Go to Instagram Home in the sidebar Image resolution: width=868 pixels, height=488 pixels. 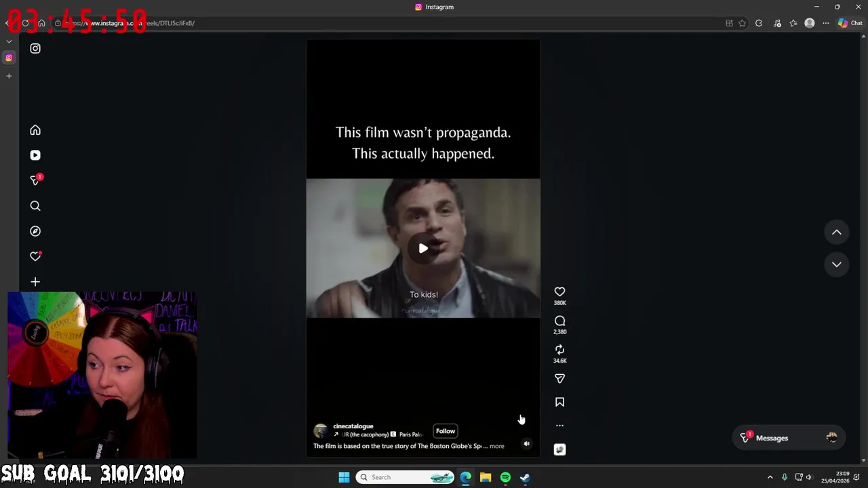35,130
